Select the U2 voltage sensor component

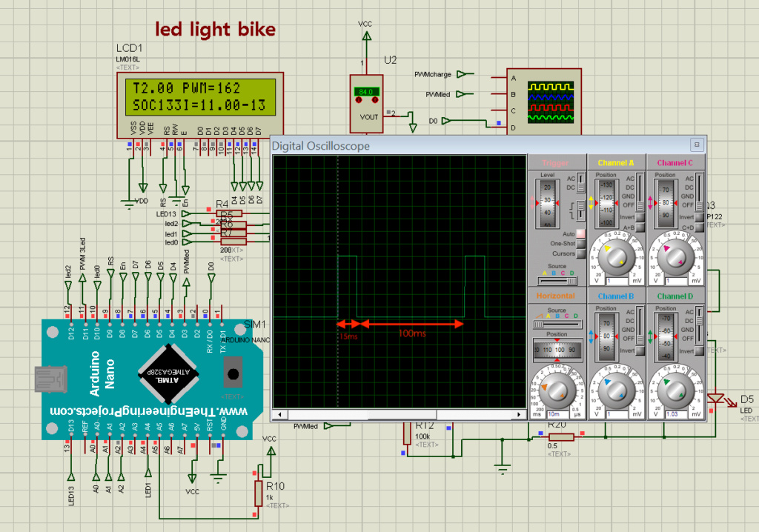[x=366, y=103]
